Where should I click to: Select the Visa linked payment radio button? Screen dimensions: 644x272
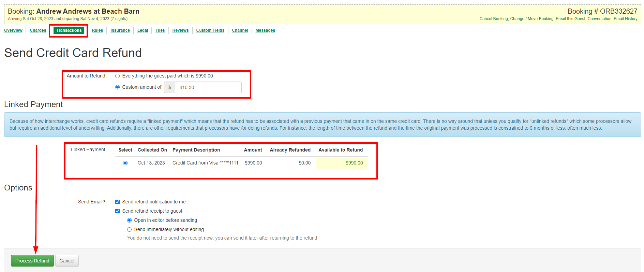(x=125, y=163)
